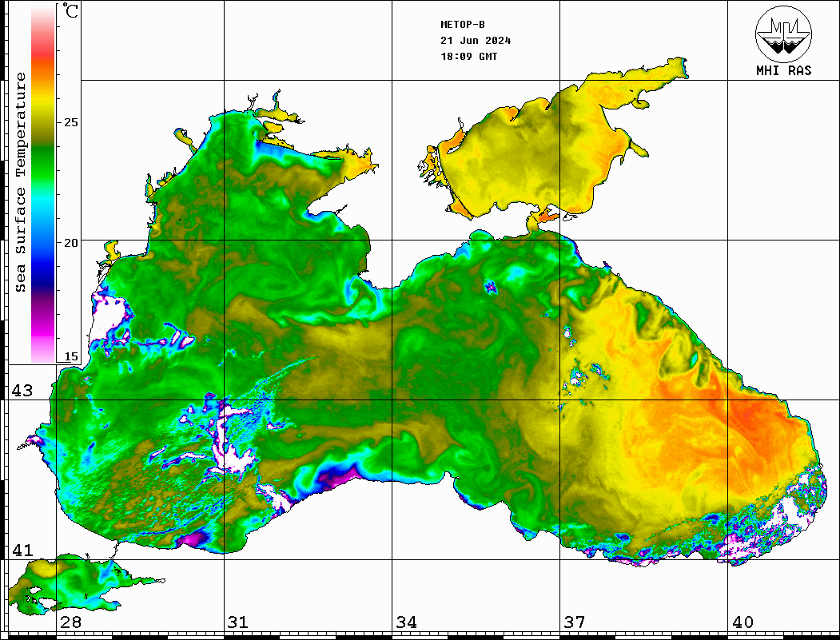
Task: Click the longitude label '40'
Action: 742,622
